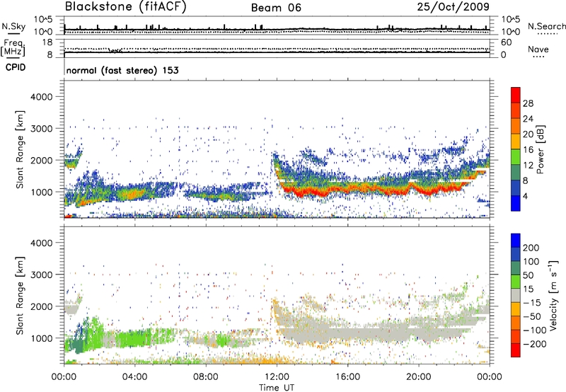
Task: Click the 04:00 time tick label
Action: click(134, 377)
